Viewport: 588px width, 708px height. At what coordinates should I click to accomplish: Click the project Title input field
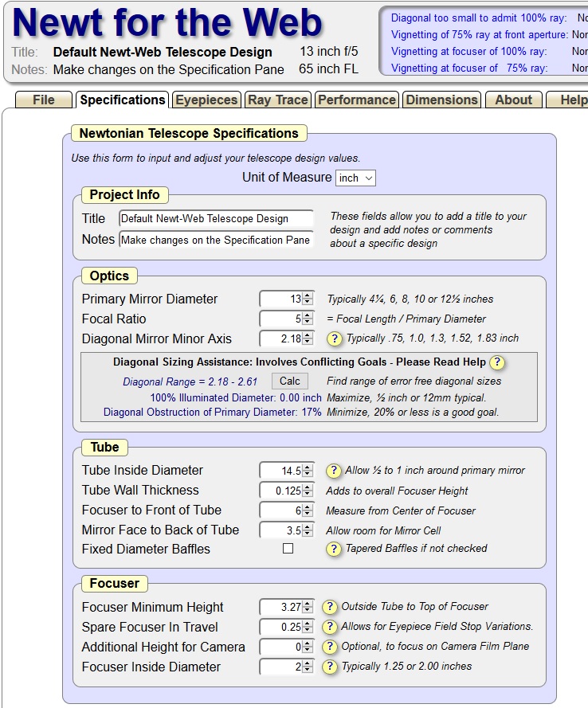pos(216,218)
